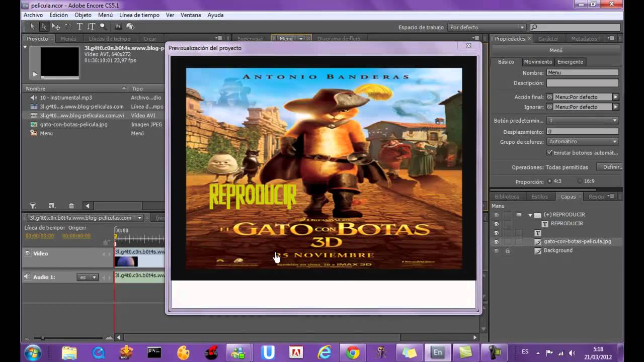This screenshot has height=362, width=644.
Task: Toggle visibility of (+) REPRODUCIR group
Action: click(x=497, y=215)
